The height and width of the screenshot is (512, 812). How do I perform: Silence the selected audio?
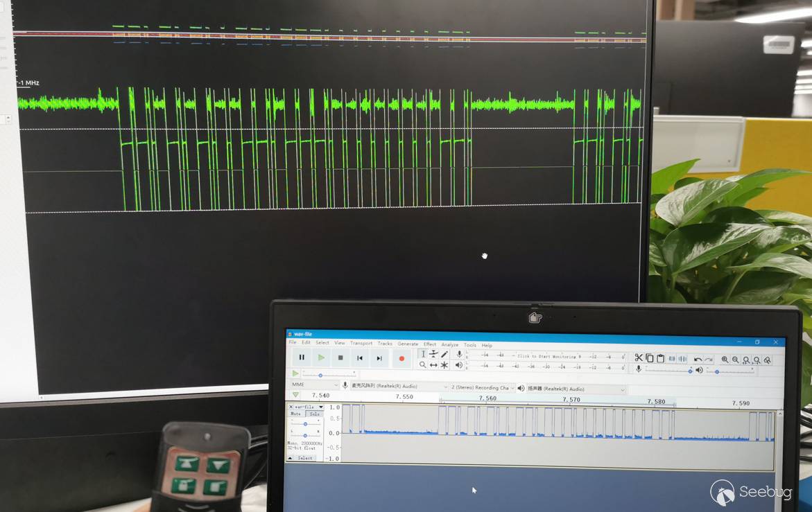click(x=683, y=358)
